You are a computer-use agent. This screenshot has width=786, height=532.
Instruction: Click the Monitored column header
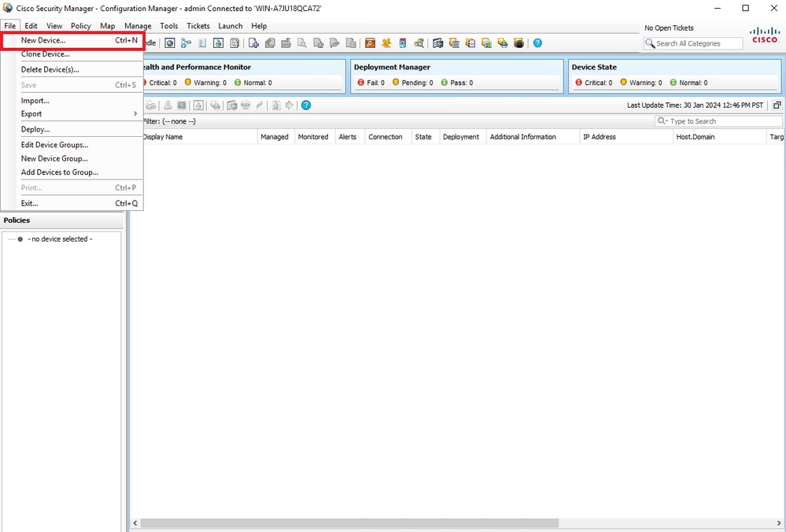pos(313,137)
